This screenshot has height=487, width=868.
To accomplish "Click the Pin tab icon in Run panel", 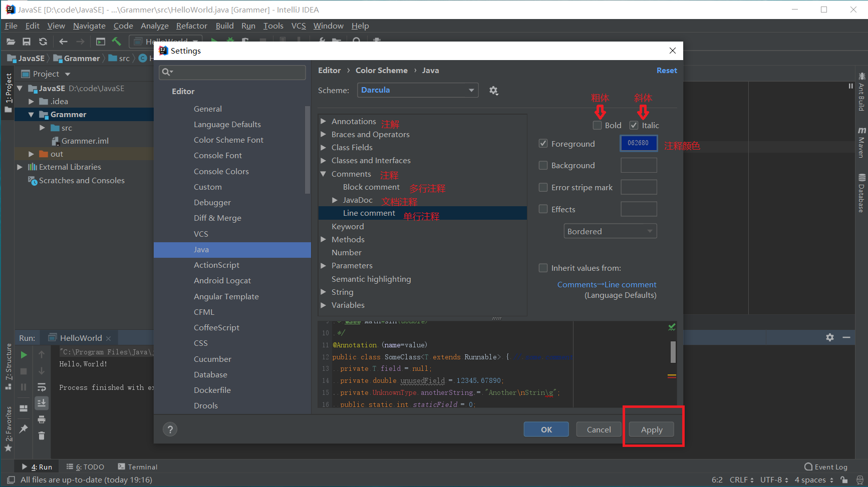I will pos(24,429).
